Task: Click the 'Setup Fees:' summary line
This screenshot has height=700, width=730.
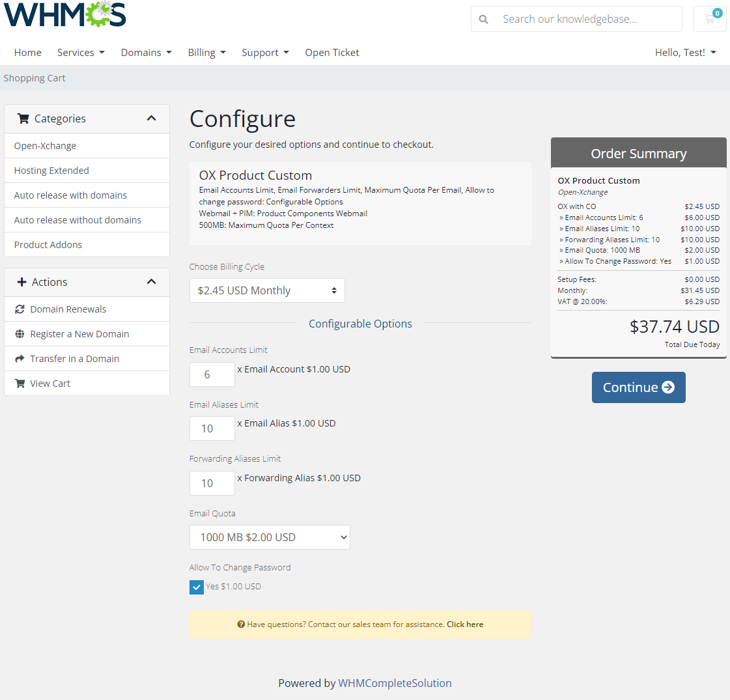Action: pyautogui.click(x=639, y=279)
